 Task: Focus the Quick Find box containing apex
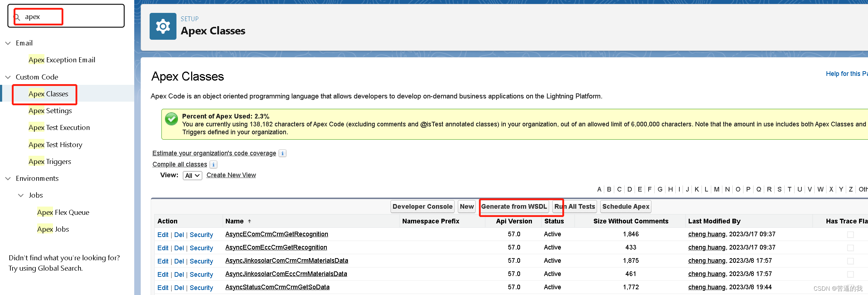pos(66,16)
